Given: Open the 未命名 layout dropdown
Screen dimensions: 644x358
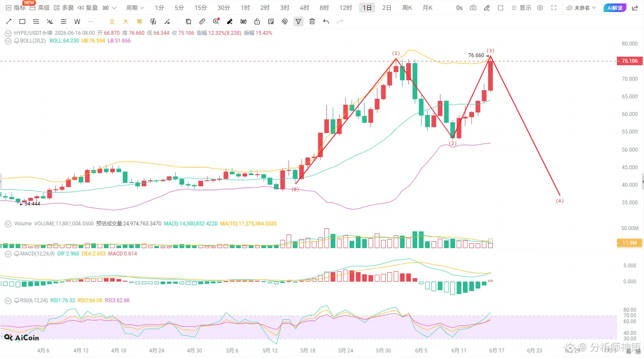Looking at the screenshot, I should coord(581,8).
